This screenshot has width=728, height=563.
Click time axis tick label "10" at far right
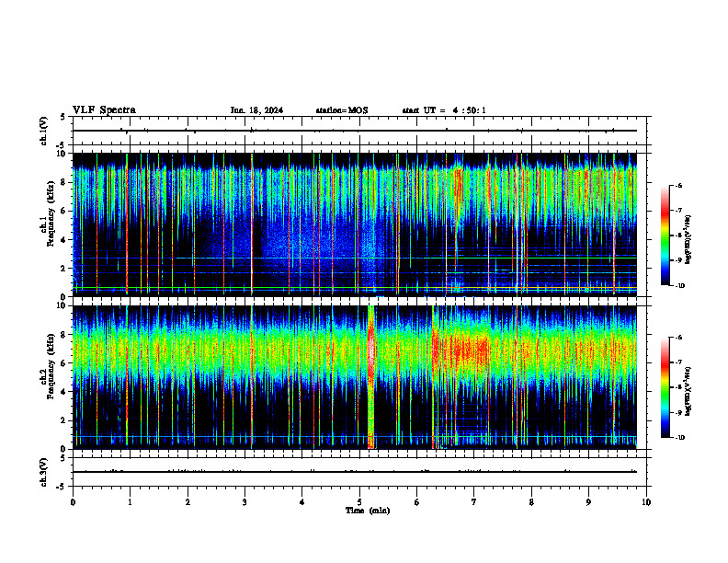tap(646, 502)
